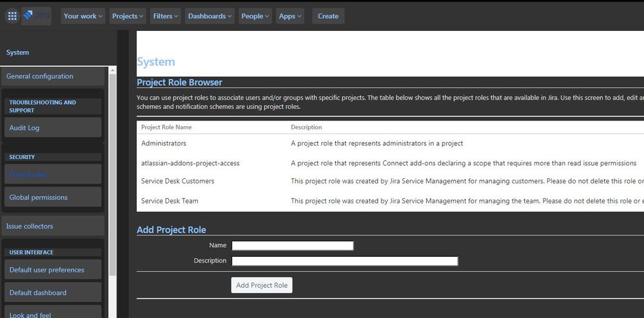
Task: Open the Your work dropdown
Action: (83, 16)
